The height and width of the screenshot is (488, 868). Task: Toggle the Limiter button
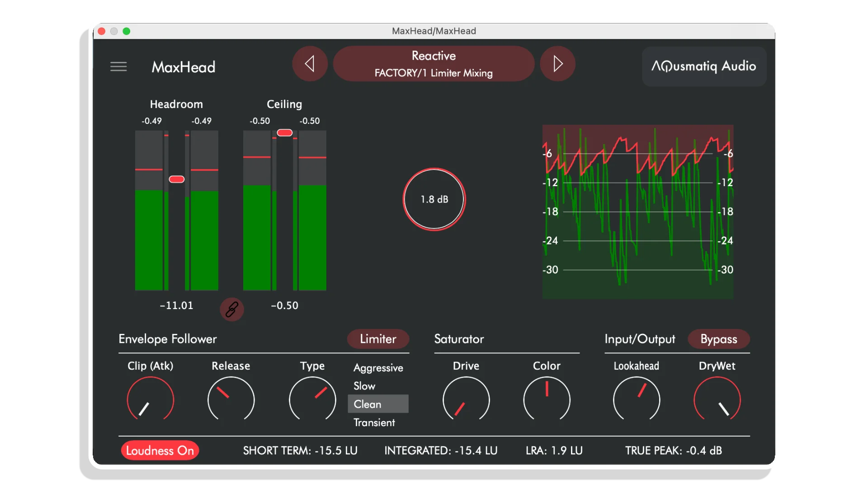tap(378, 339)
